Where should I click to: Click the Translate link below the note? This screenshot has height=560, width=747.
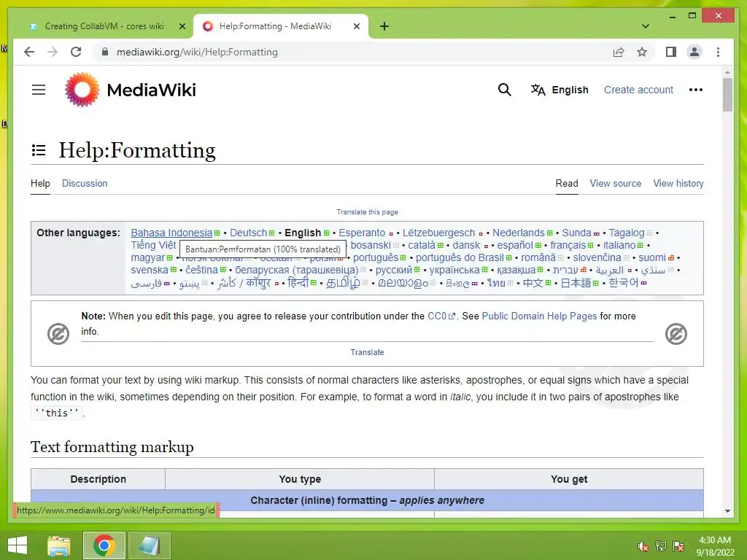pyautogui.click(x=368, y=352)
